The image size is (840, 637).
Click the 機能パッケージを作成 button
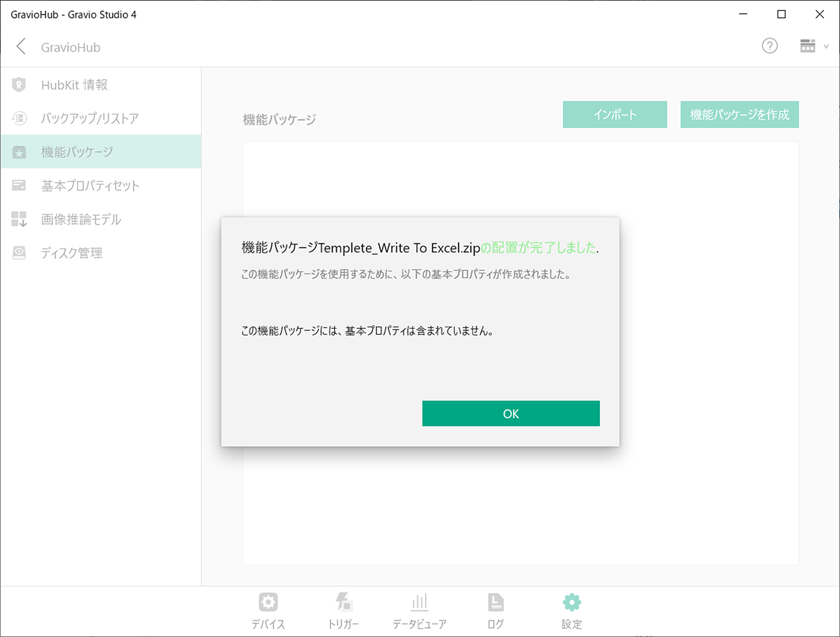coord(739,114)
